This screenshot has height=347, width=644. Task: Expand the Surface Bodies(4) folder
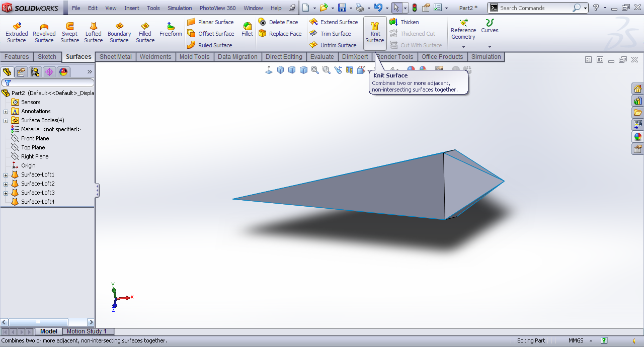(6, 121)
